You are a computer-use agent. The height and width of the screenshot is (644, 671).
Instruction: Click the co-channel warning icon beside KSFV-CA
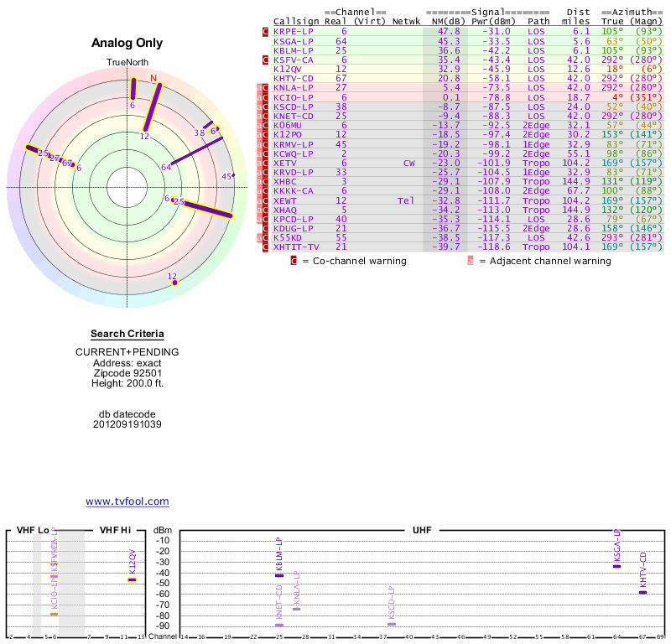265,60
